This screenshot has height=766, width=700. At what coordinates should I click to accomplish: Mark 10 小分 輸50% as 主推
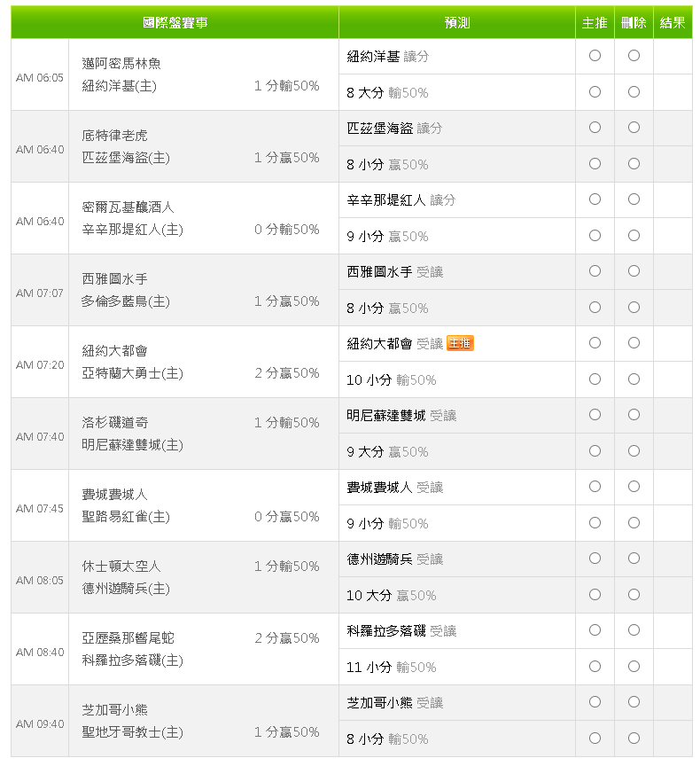pos(595,379)
